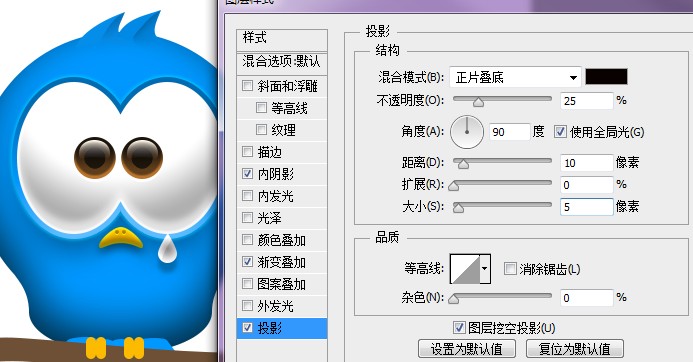Image resolution: width=693 pixels, height=362 pixels.
Task: Enable the 图案叠加 checkbox
Action: (x=248, y=283)
